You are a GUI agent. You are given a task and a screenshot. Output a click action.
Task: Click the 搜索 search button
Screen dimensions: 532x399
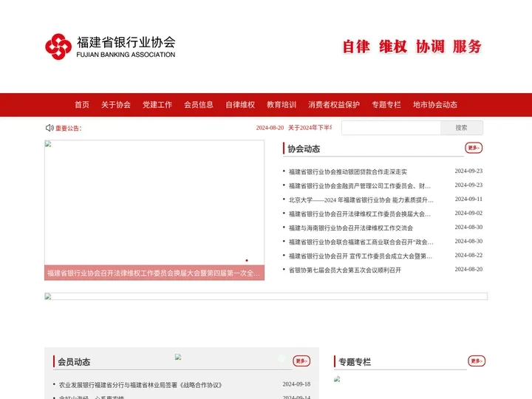coord(461,128)
